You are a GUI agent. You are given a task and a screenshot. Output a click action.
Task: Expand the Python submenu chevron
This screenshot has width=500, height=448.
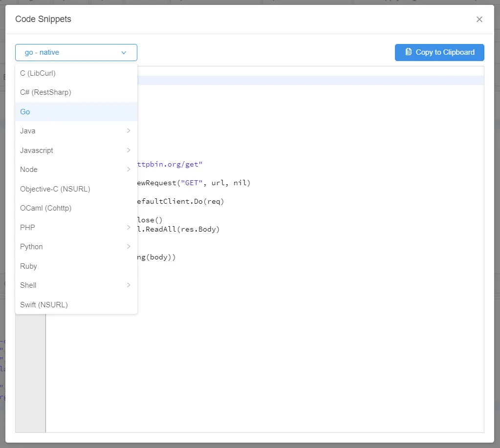129,247
